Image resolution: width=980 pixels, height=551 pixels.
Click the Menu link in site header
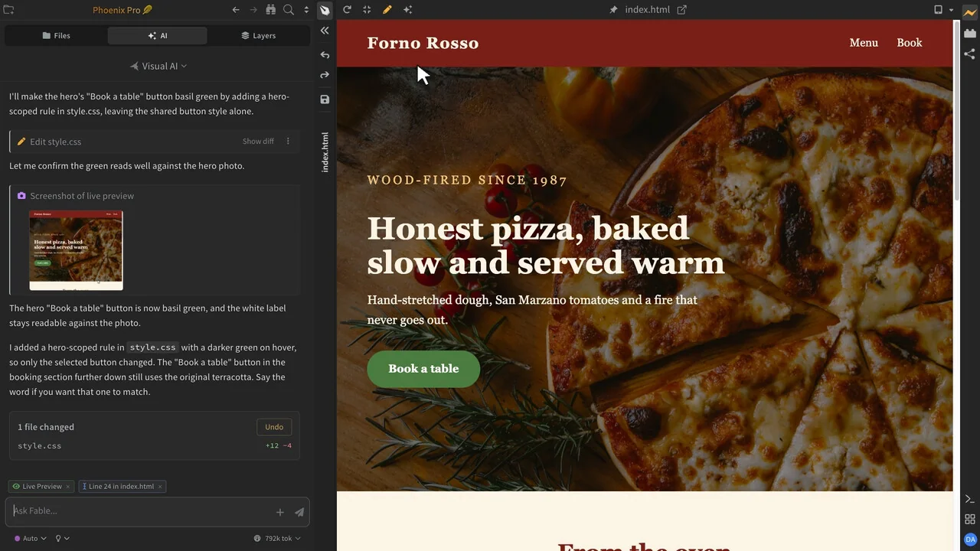click(x=864, y=43)
